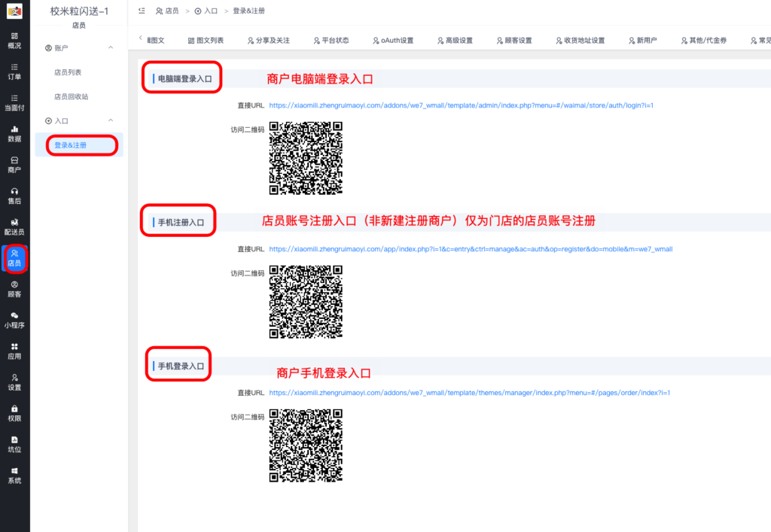771x532 pixels.
Task: Switch to the 高级设置 tab
Action: pyautogui.click(x=456, y=40)
